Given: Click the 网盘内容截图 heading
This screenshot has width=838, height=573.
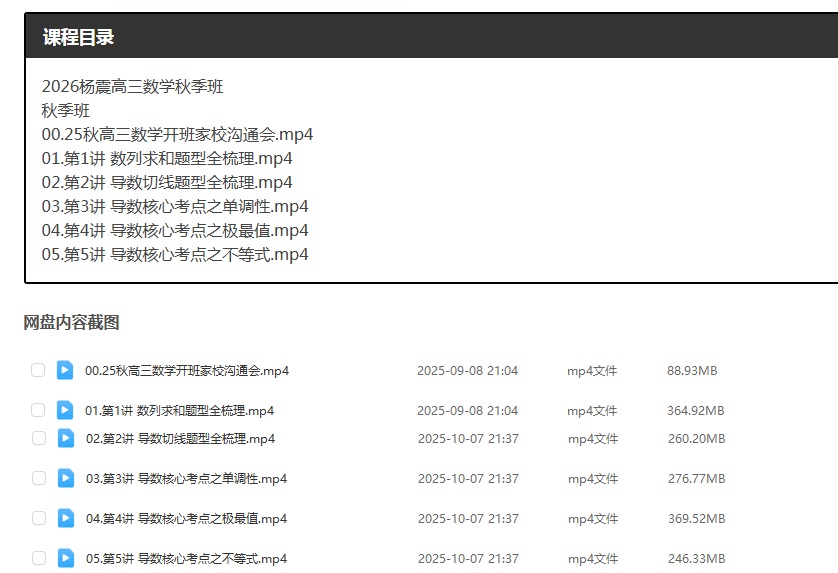Looking at the screenshot, I should point(71,322).
